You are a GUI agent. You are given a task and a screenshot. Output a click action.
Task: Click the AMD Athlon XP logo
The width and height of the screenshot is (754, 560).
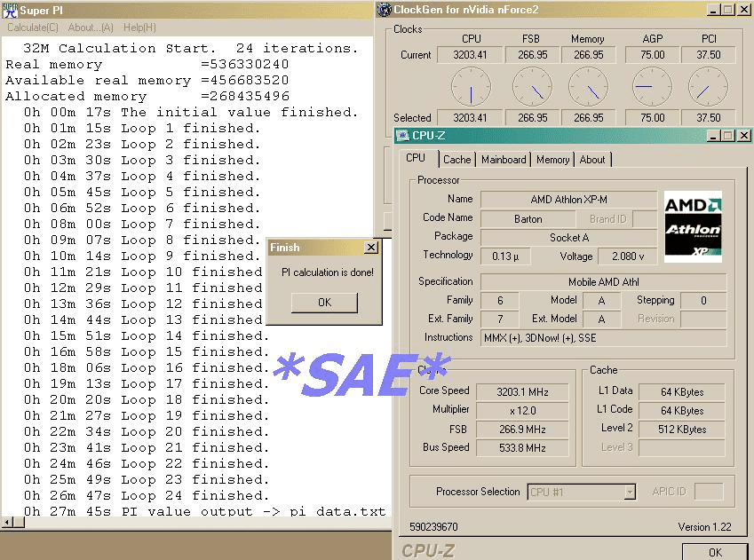[693, 227]
